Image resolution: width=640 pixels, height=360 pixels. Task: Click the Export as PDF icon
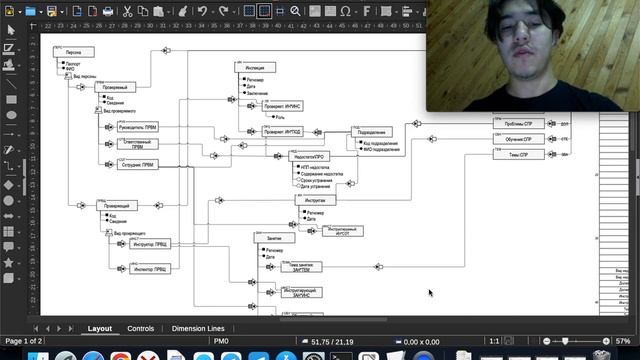coord(92,11)
